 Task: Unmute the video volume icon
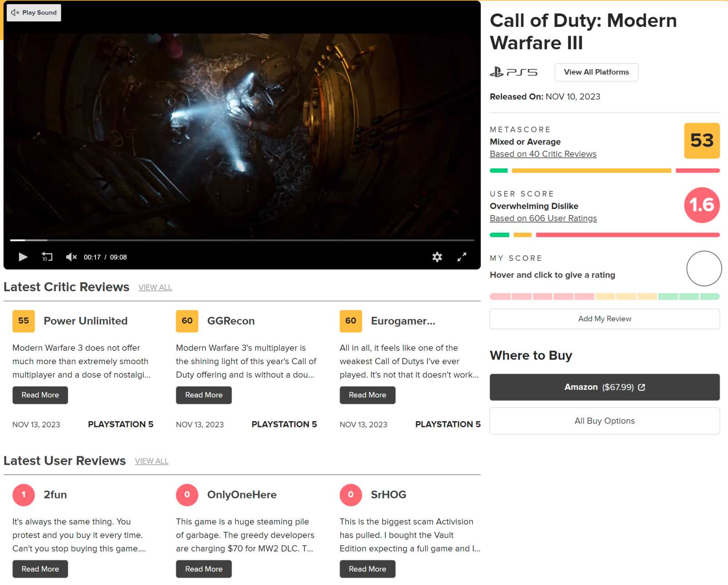pyautogui.click(x=71, y=257)
